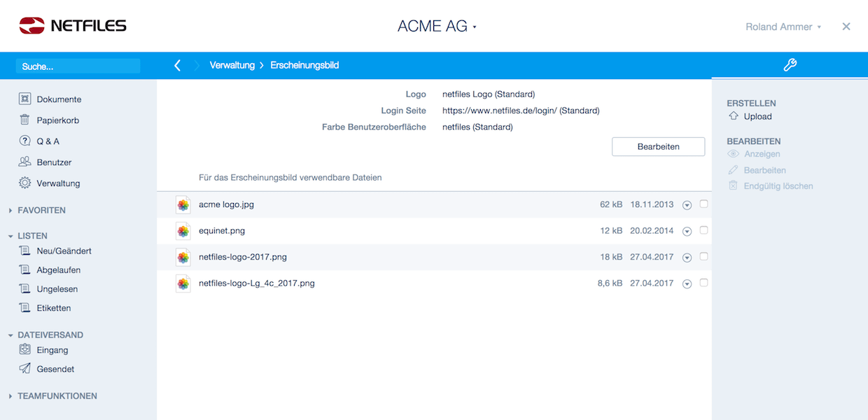Expand the TEAMFUNKTIONEN section

coord(11,396)
